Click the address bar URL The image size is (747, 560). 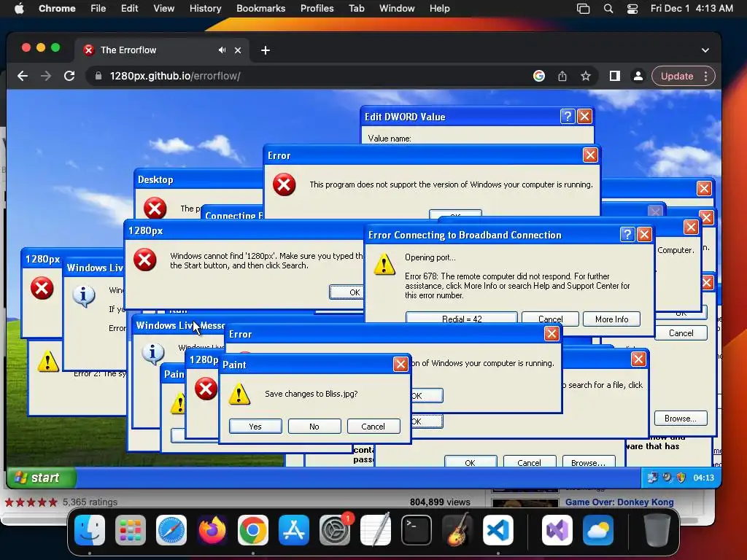175,76
